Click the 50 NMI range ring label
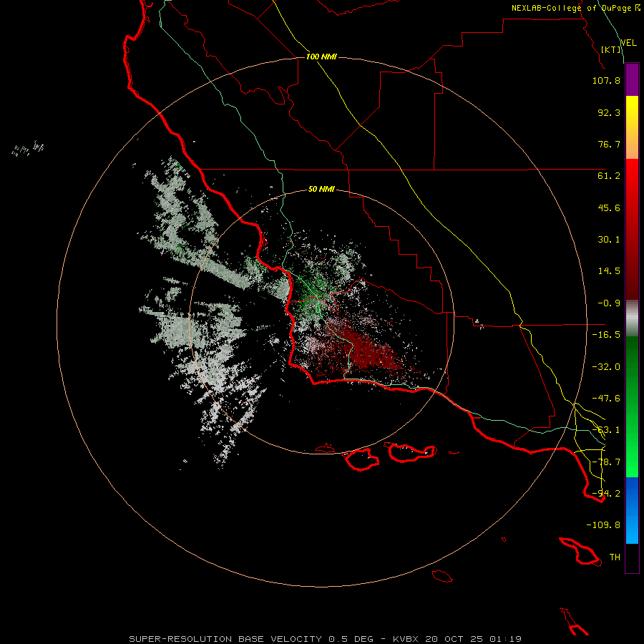The height and width of the screenshot is (644, 644). pos(321,189)
